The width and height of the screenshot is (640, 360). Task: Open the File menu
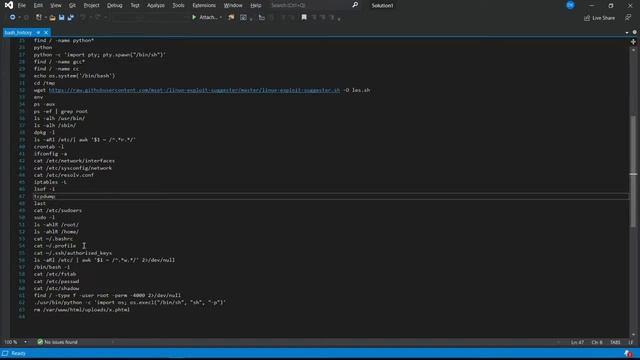(x=21, y=5)
